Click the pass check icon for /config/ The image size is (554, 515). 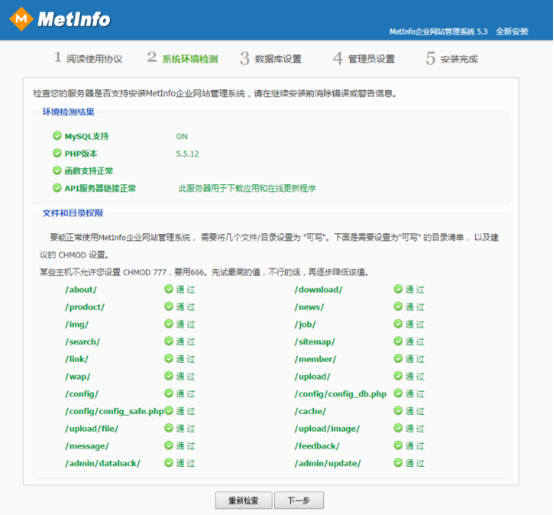coord(169,393)
